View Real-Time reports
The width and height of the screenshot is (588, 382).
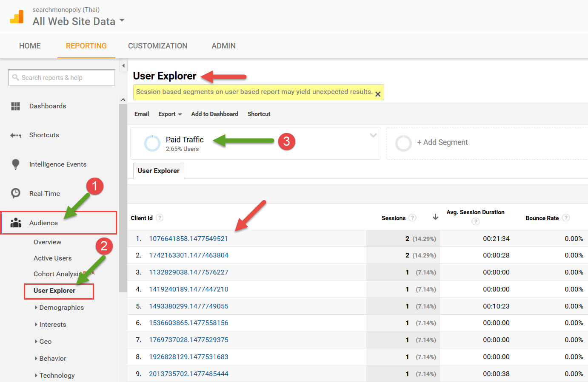point(45,193)
